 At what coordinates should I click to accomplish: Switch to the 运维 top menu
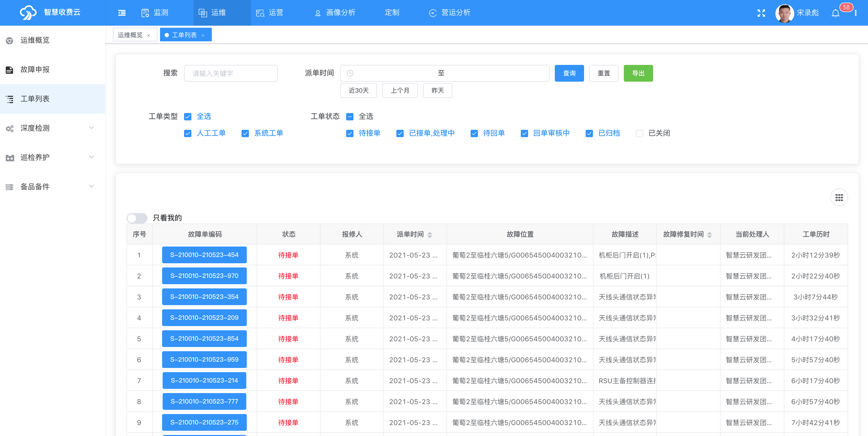pyautogui.click(x=222, y=13)
